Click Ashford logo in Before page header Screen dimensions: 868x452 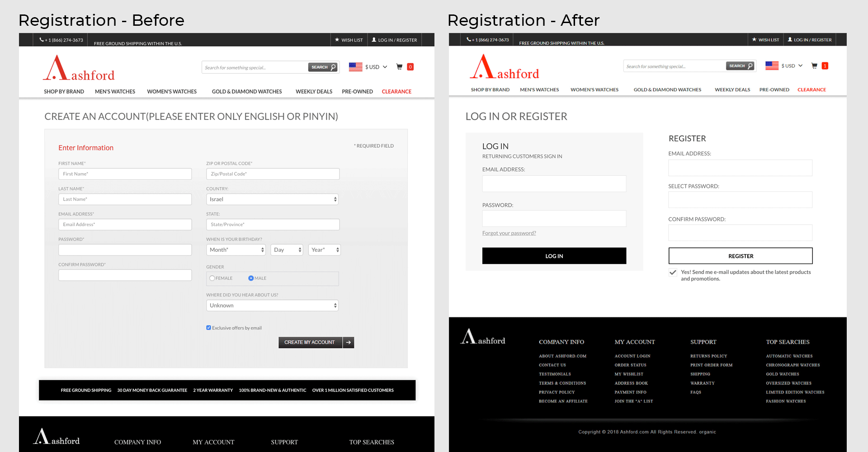point(79,68)
